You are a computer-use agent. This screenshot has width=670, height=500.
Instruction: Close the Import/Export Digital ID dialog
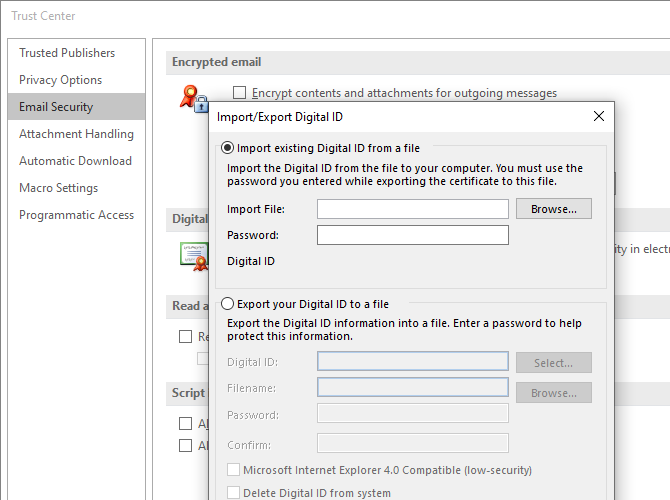point(599,116)
